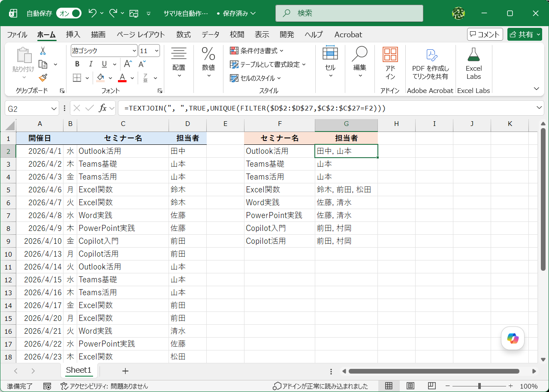This screenshot has width=549, height=392.
Task: Apply fill color paint bucket
Action: click(x=101, y=78)
